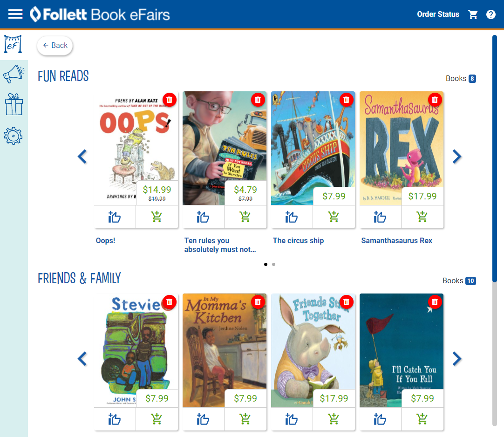Click left arrow on Friends & Family carousel
The height and width of the screenshot is (437, 504).
pos(82,359)
